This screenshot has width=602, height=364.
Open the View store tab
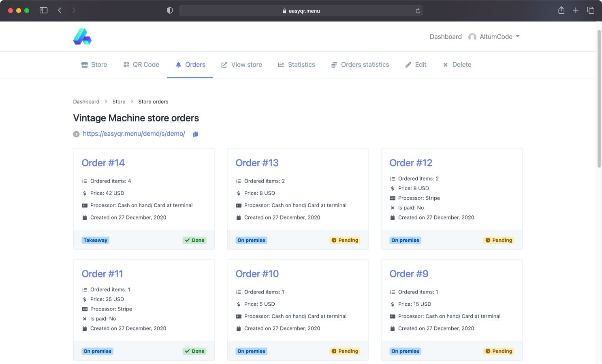coord(242,65)
